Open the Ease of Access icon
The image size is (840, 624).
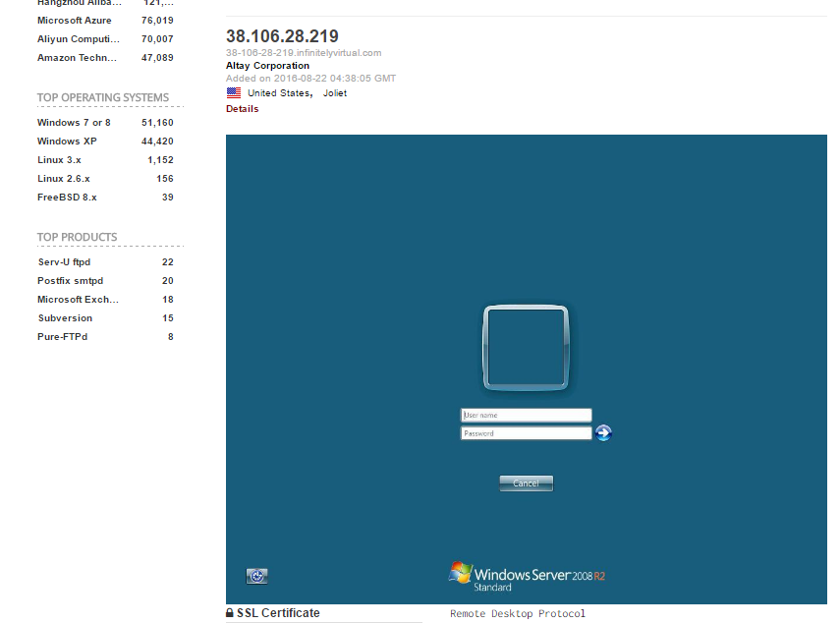click(257, 576)
